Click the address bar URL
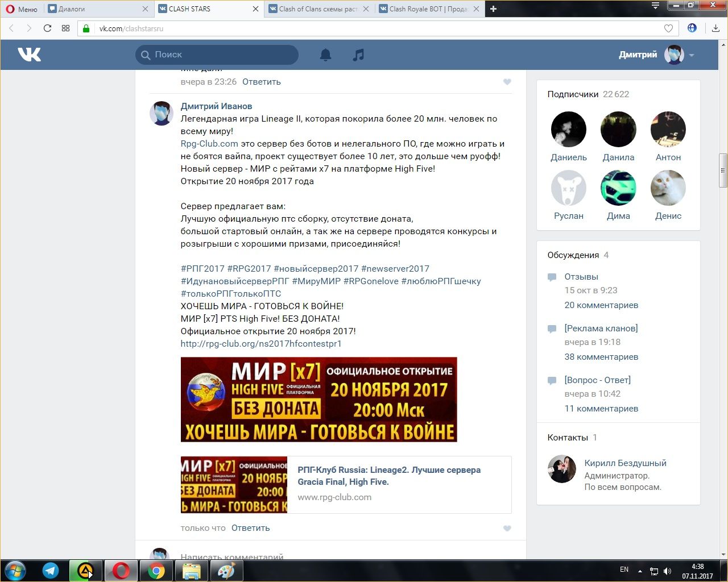728x582 pixels. (131, 28)
